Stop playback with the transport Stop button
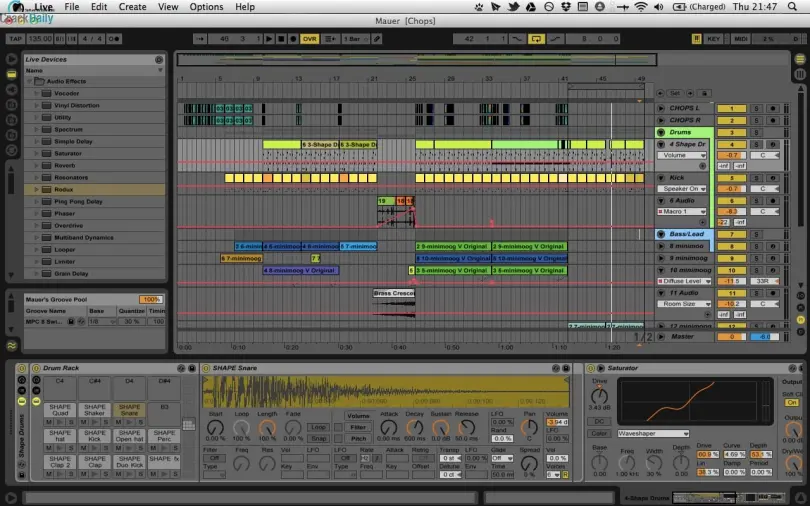This screenshot has width=810, height=506. point(281,39)
